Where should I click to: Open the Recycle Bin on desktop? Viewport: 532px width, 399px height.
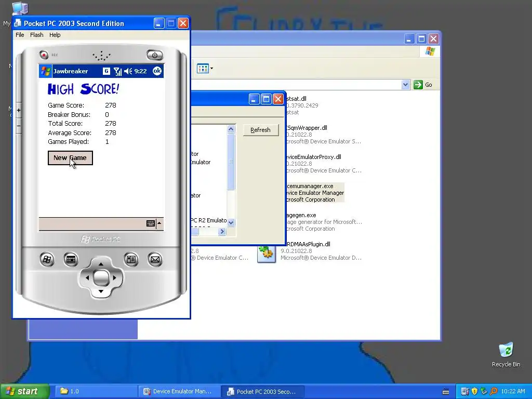tap(506, 354)
